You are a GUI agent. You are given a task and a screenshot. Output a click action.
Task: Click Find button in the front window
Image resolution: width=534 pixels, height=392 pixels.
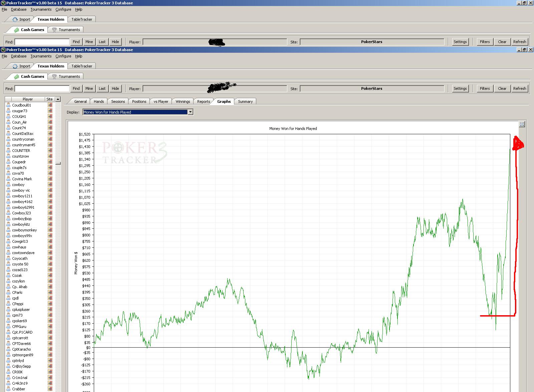pos(76,88)
